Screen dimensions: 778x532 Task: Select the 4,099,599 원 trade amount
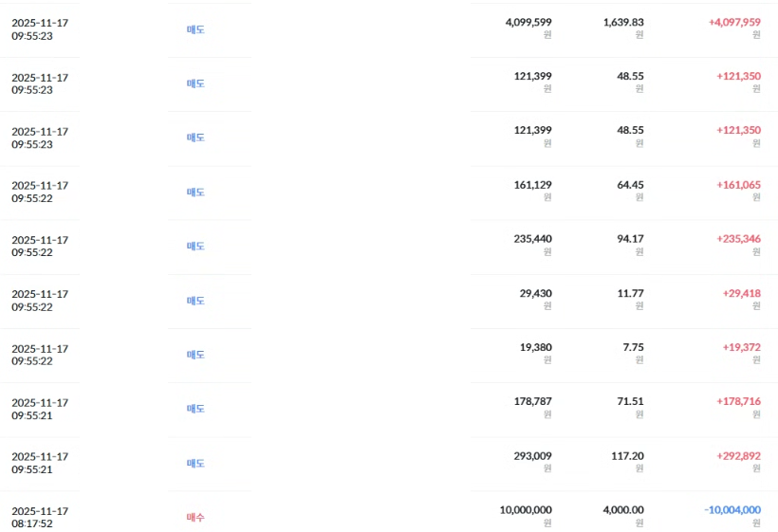point(528,22)
